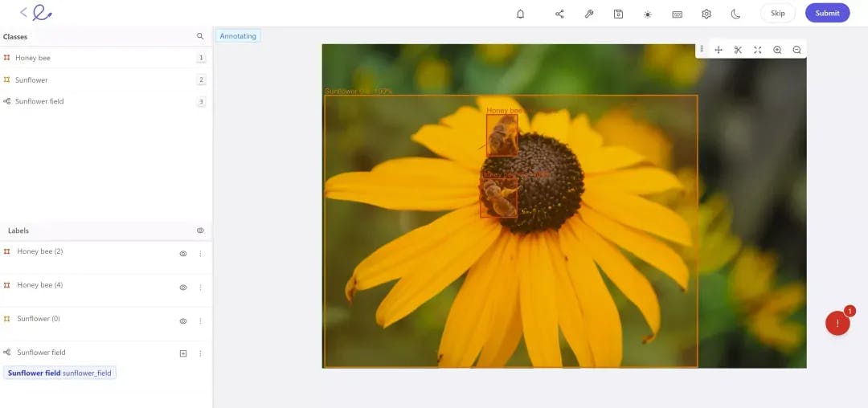
Task: Click the Sunflower bounding box label text
Action: pyautogui.click(x=358, y=92)
